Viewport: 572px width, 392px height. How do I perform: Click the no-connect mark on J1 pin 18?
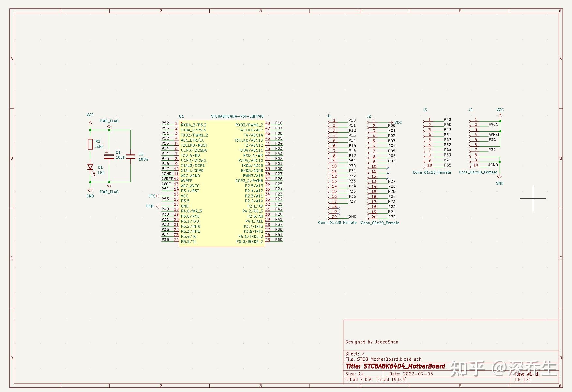click(338, 208)
